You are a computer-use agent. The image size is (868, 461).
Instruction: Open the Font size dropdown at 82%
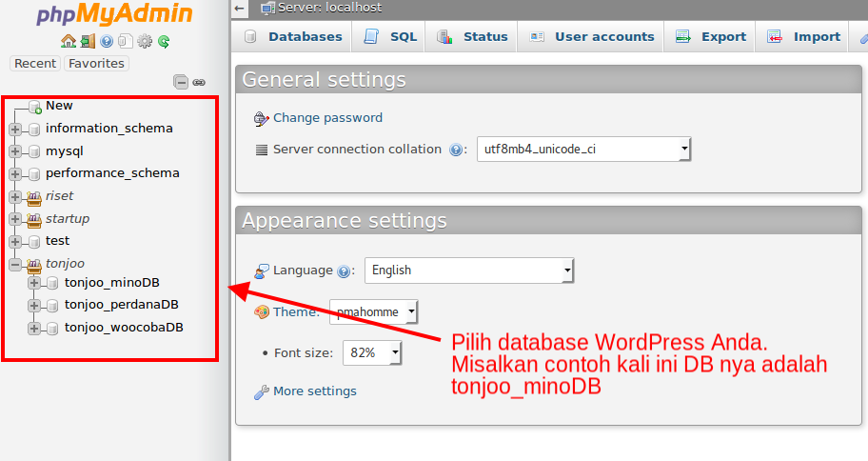(x=372, y=353)
